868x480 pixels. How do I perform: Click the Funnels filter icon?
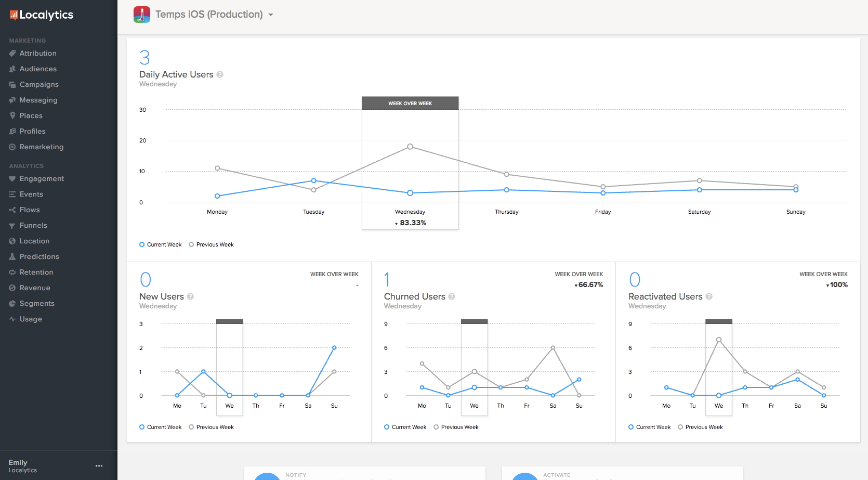pos(12,226)
